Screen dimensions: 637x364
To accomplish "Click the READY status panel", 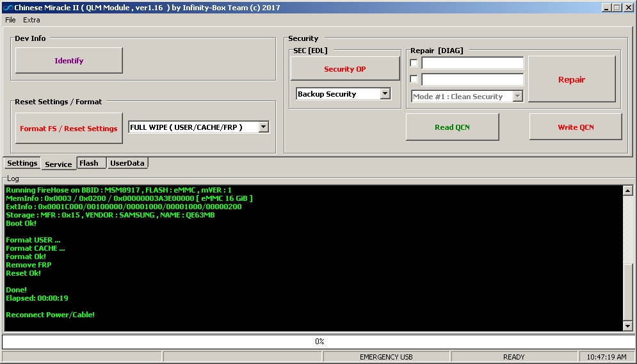I will point(514,357).
